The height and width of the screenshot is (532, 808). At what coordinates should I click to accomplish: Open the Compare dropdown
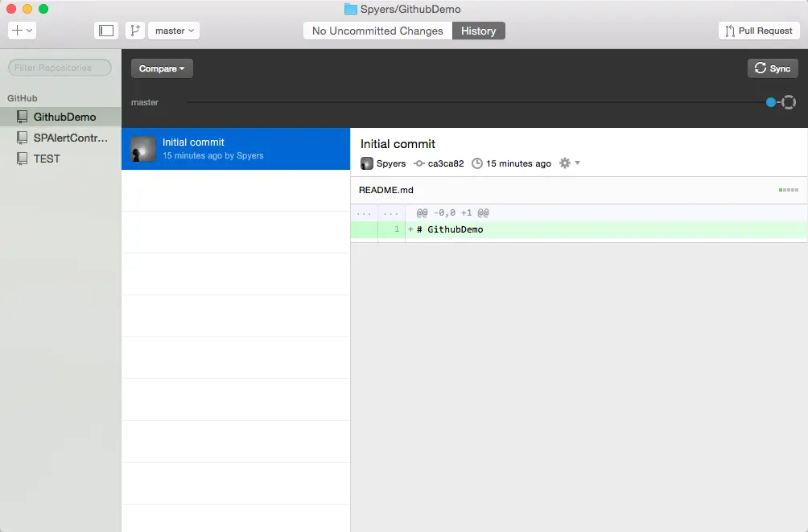click(162, 68)
